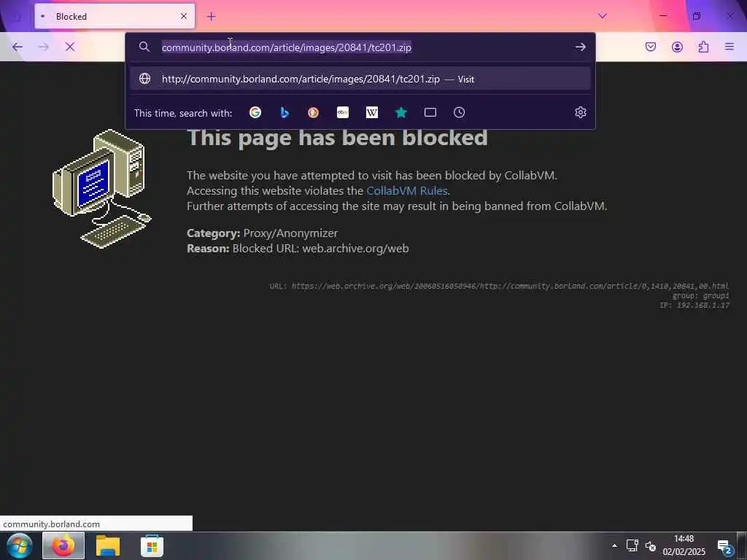Open Save to Pocket
747x560 pixels.
pyautogui.click(x=650, y=47)
